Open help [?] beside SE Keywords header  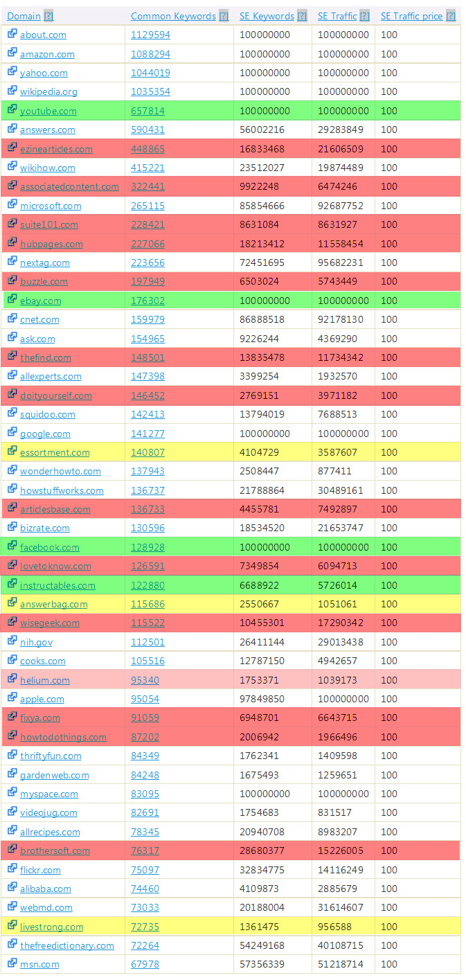tap(302, 16)
